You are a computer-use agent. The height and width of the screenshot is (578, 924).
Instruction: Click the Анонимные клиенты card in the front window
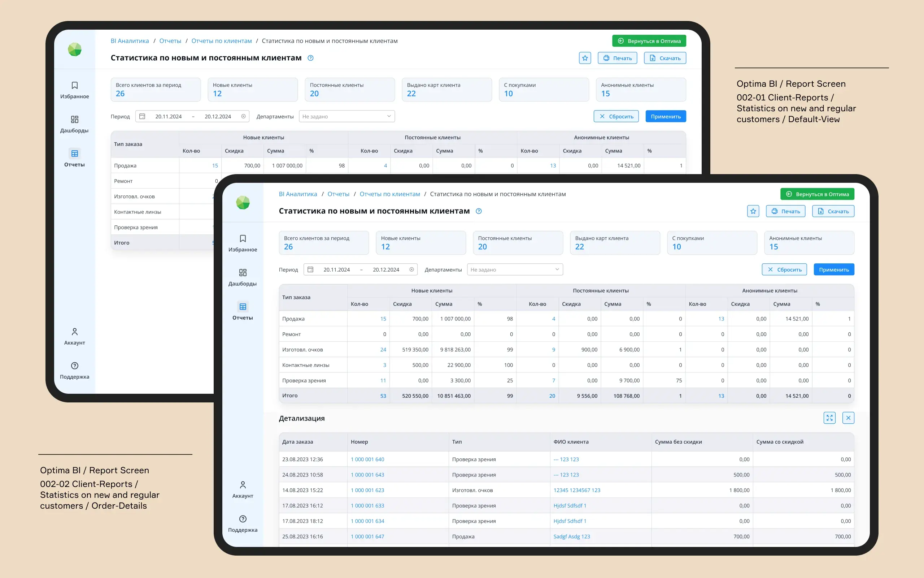pos(809,243)
